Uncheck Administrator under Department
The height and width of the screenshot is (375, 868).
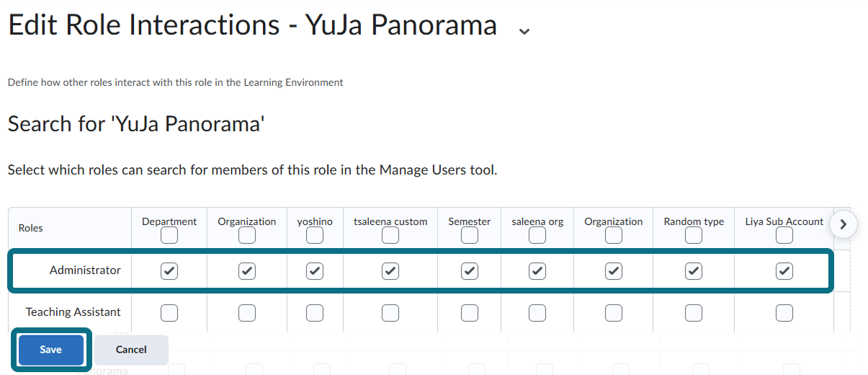pos(169,270)
